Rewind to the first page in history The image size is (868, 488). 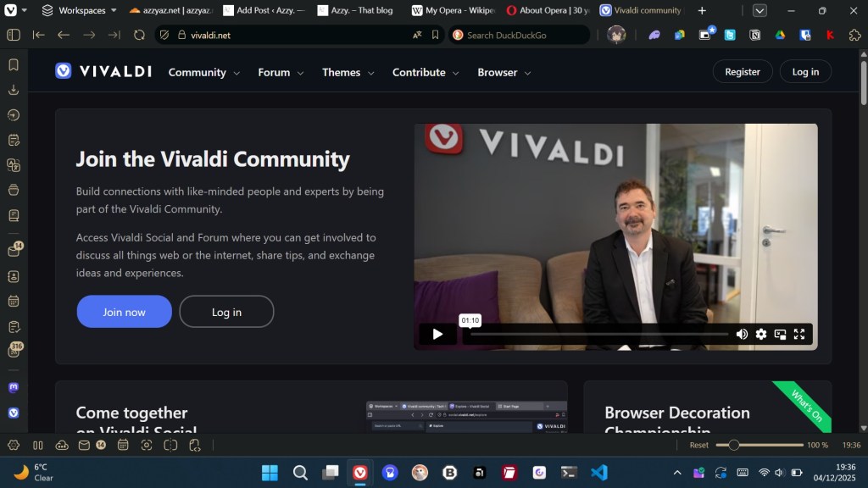click(38, 35)
